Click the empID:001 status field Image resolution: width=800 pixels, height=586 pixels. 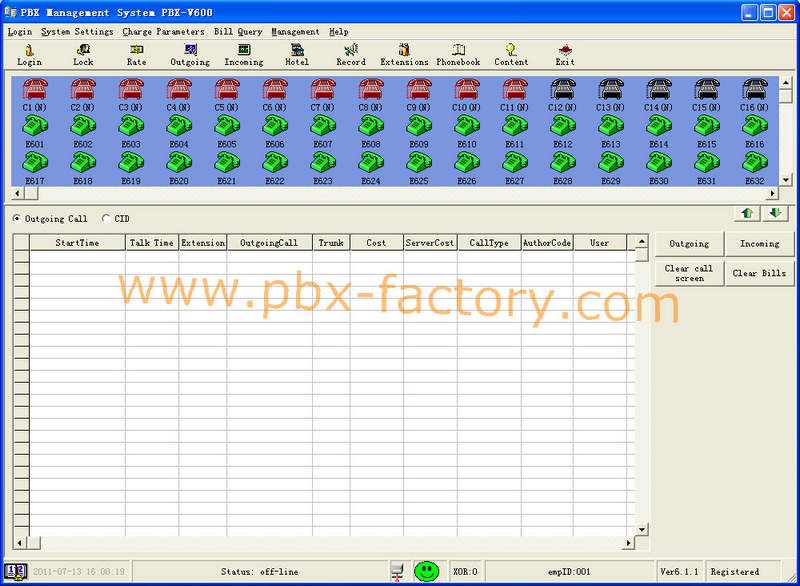[x=569, y=572]
